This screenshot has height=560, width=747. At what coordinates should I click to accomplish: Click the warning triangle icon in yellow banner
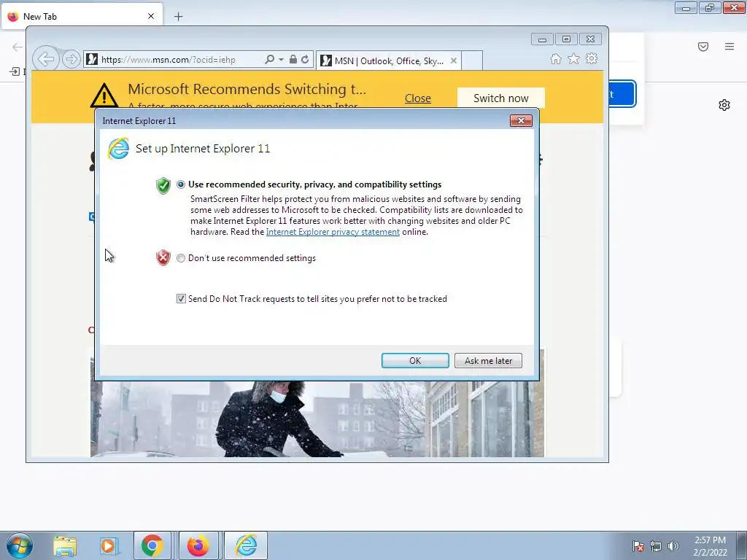(x=104, y=95)
